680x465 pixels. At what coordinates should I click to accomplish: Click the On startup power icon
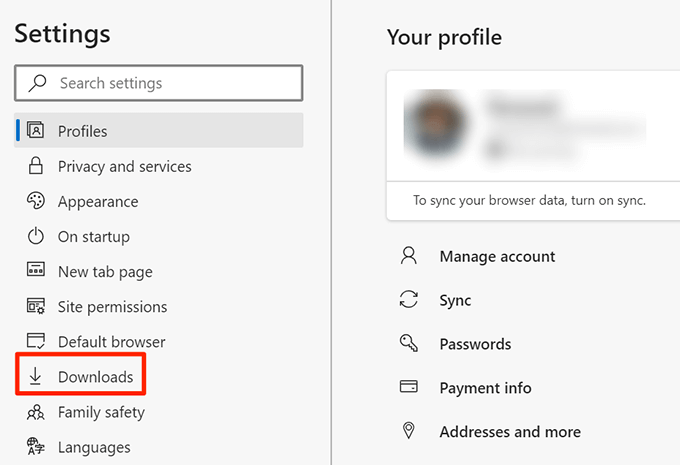point(36,237)
